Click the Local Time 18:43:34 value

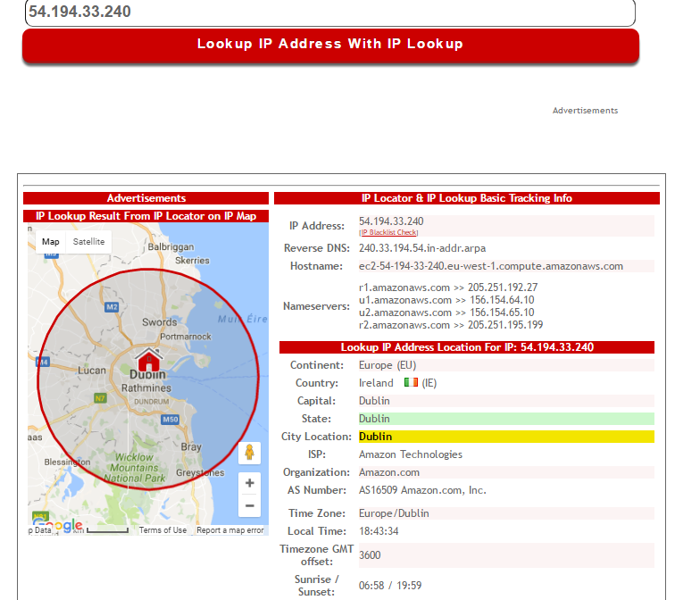[x=379, y=531]
